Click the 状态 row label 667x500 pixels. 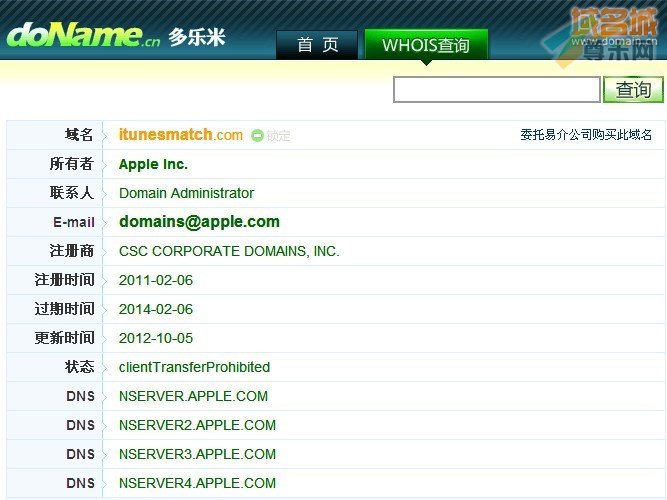tap(79, 366)
